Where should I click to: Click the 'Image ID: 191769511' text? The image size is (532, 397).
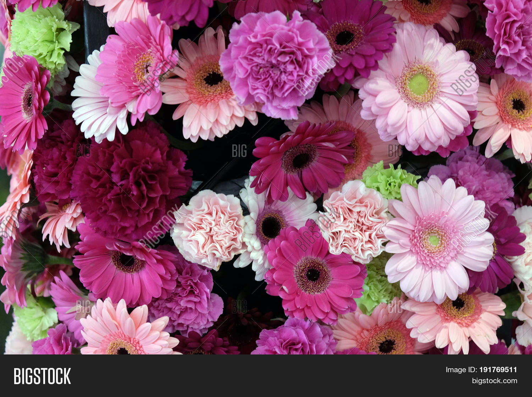(481, 370)
